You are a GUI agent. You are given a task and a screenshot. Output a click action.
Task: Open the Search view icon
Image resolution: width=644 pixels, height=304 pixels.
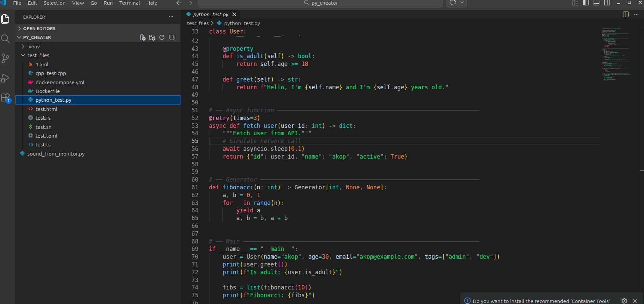pos(5,39)
